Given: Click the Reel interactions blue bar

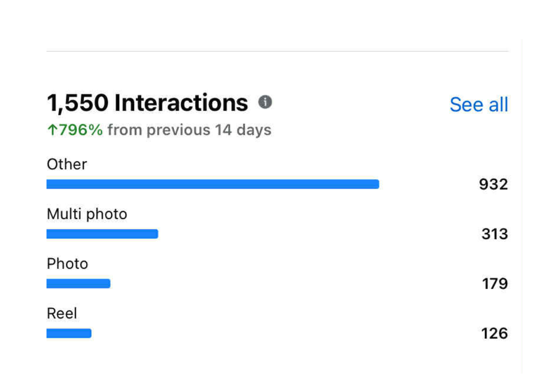Looking at the screenshot, I should pyautogui.click(x=69, y=333).
